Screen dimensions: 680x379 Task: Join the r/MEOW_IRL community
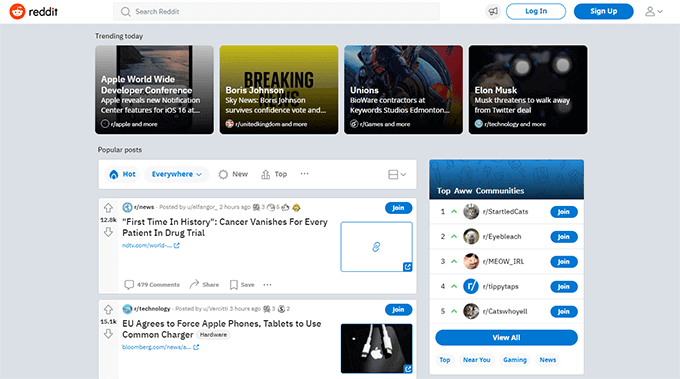pyautogui.click(x=564, y=261)
